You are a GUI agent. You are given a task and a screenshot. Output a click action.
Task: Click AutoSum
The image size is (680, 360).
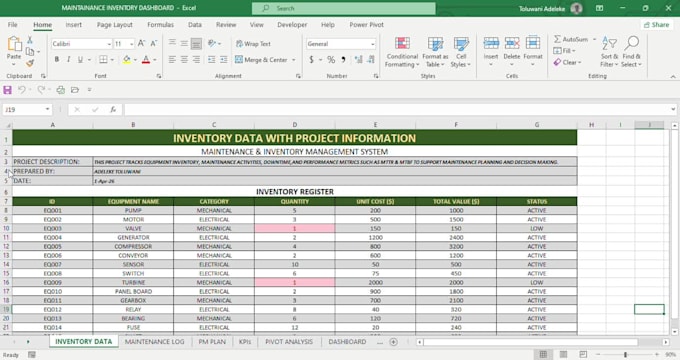571,39
